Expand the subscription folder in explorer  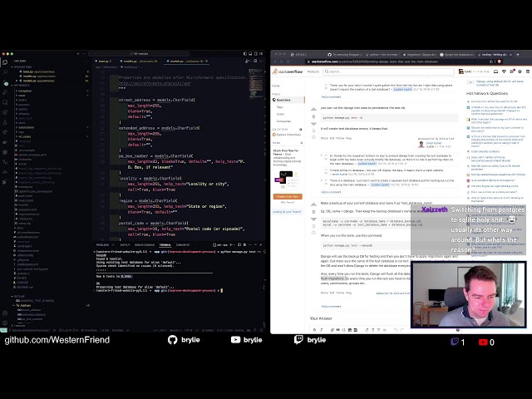coord(26,127)
